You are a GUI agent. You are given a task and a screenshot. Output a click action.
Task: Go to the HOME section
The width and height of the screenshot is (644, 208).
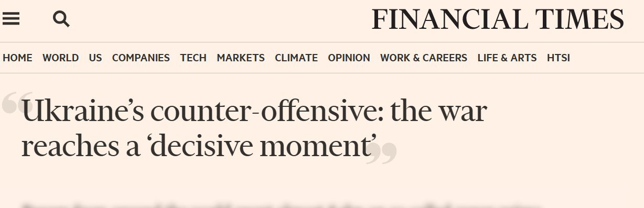coord(17,58)
